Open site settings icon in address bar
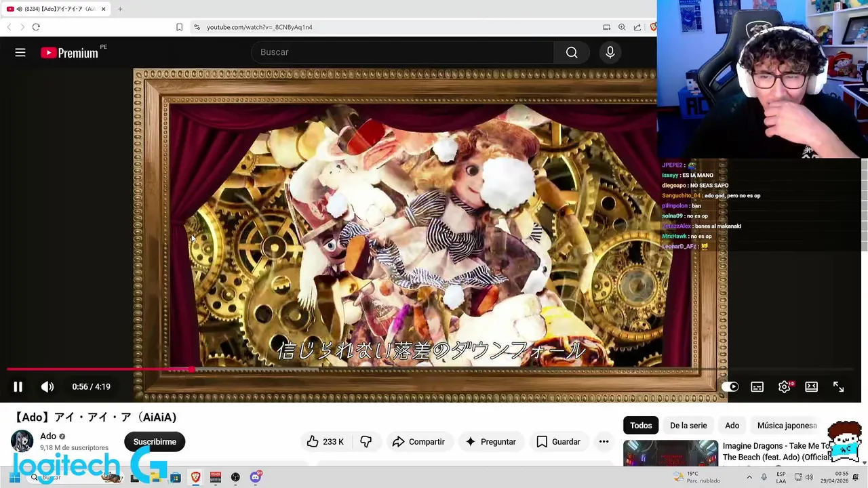868x488 pixels. [197, 27]
